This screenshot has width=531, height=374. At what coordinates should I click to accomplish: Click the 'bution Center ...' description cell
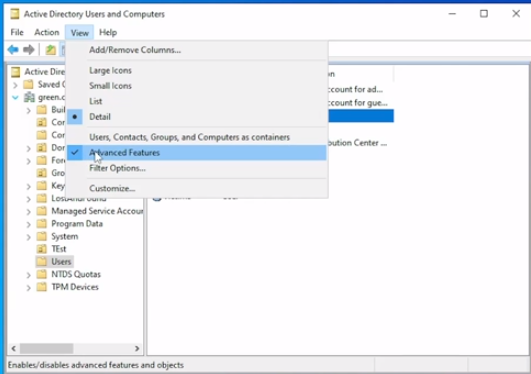pyautogui.click(x=358, y=143)
